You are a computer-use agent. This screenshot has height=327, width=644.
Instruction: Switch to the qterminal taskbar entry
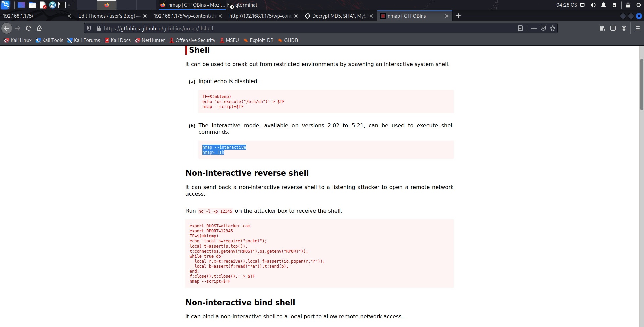(x=243, y=5)
